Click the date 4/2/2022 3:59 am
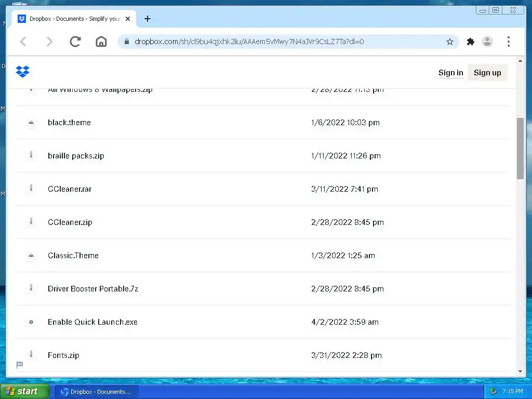The width and height of the screenshot is (532, 399). click(345, 322)
